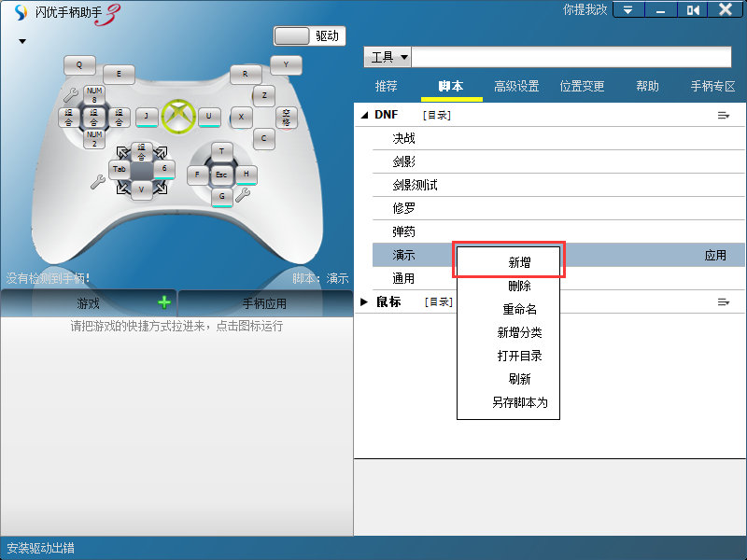Switch to the 推荐 tab
The height and width of the screenshot is (560, 747).
[x=386, y=86]
